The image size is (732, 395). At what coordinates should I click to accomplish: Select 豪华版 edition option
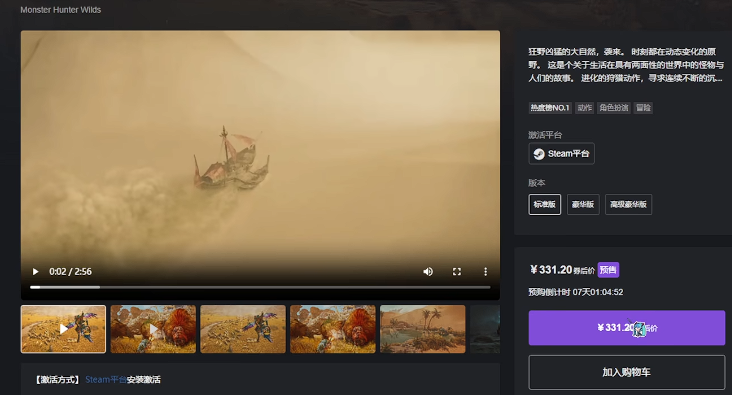583,205
